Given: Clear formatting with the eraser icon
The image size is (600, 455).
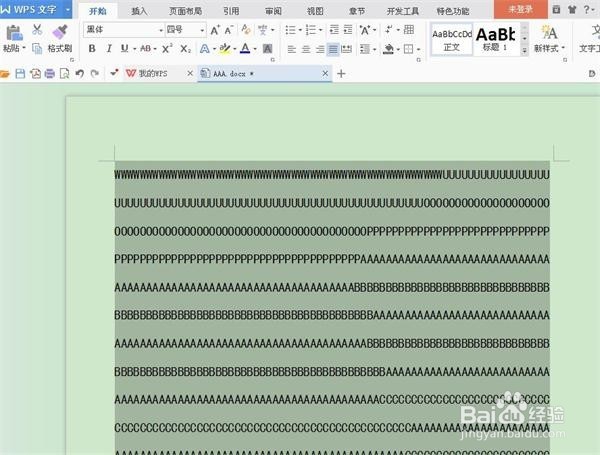Looking at the screenshot, I should pos(246,30).
